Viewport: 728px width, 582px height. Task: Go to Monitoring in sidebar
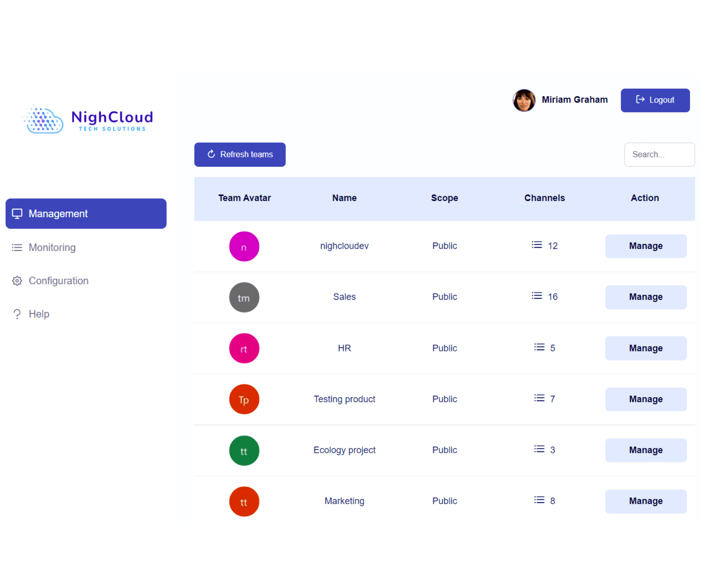coord(52,247)
